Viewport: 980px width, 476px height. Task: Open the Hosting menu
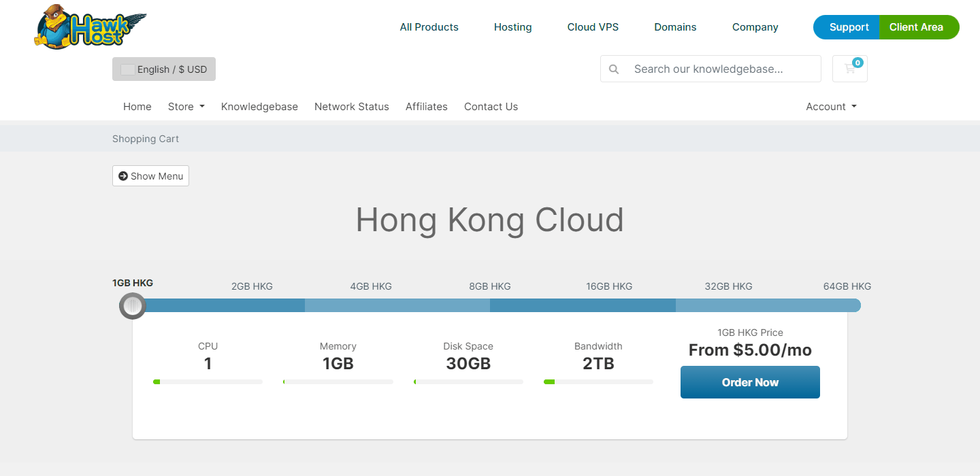coord(513,27)
